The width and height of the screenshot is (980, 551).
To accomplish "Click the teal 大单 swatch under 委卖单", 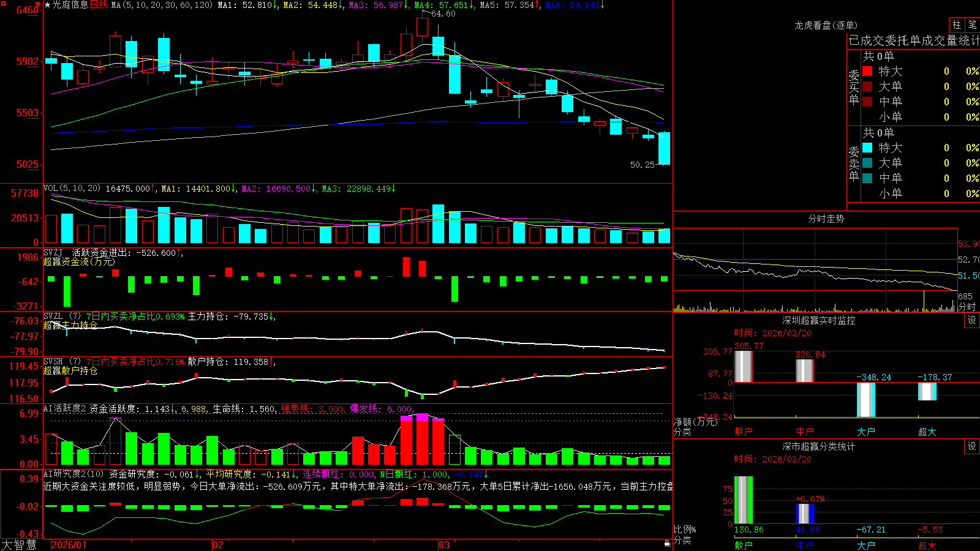I will [867, 163].
